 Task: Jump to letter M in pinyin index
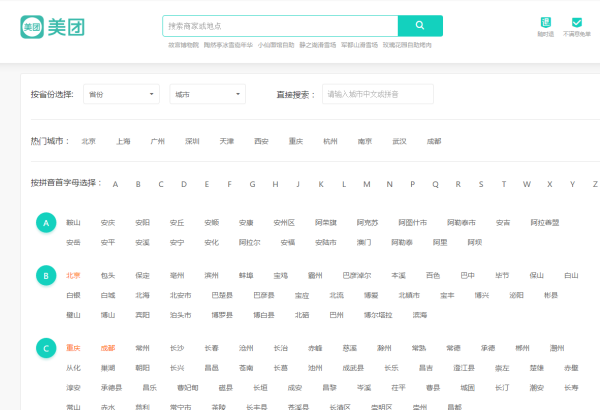(x=366, y=184)
